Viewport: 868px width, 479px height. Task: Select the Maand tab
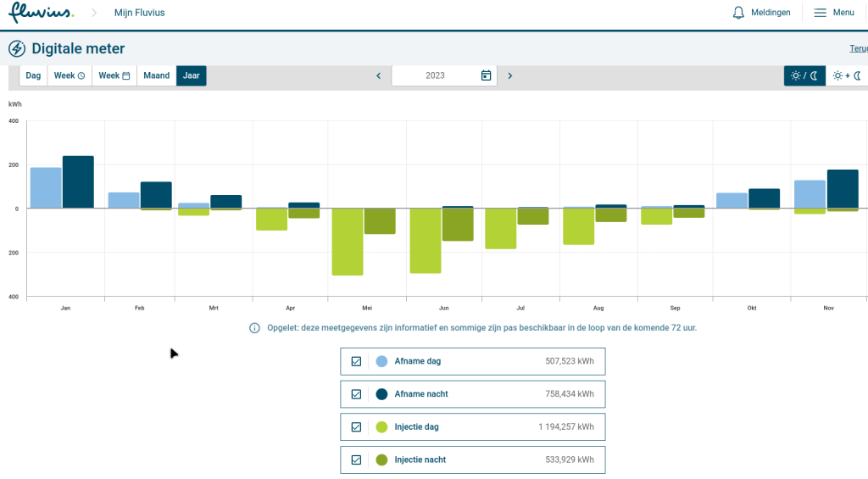(156, 75)
